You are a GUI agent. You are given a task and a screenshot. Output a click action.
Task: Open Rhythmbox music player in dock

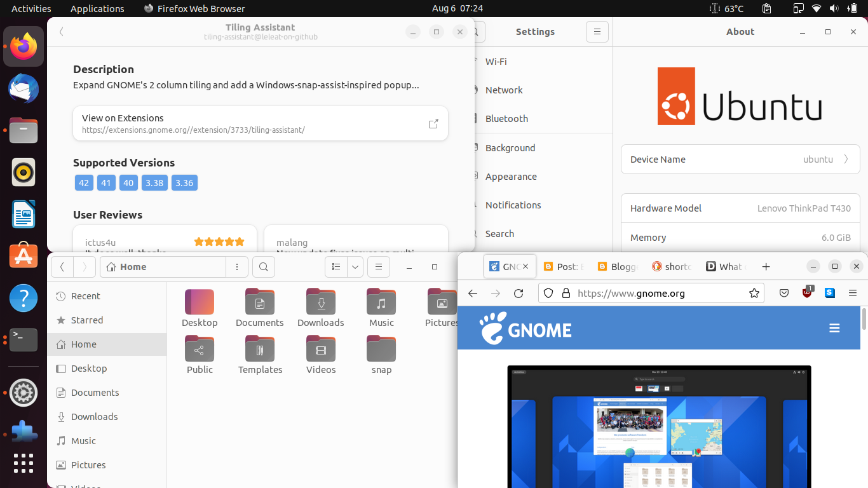coord(24,172)
